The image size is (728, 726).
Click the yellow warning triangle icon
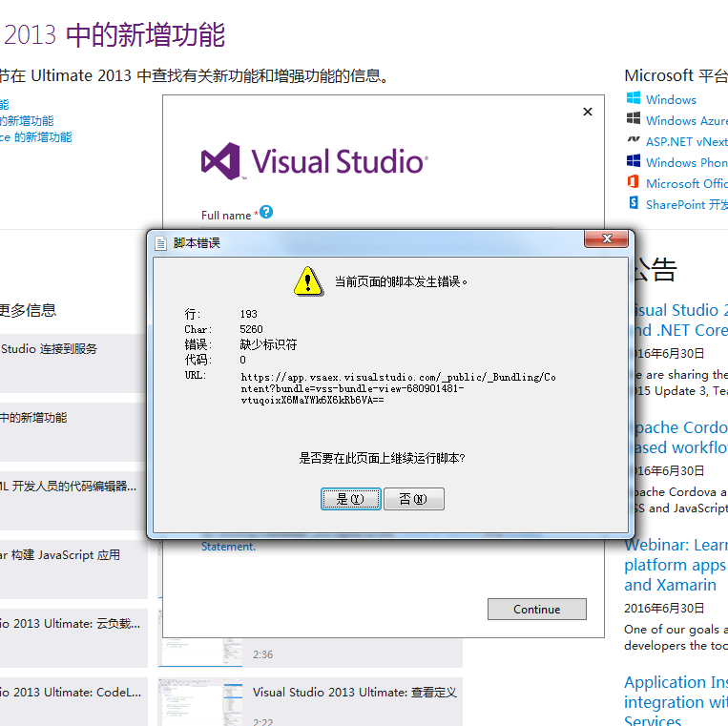(308, 281)
